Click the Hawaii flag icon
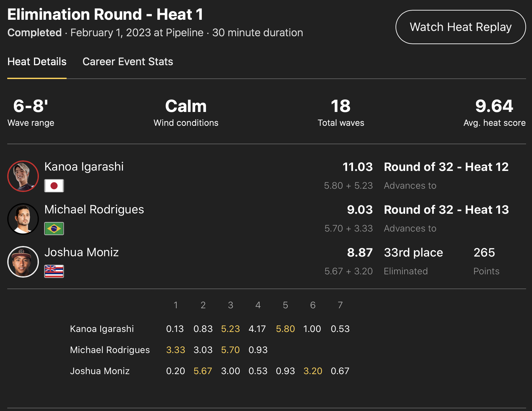 [54, 271]
